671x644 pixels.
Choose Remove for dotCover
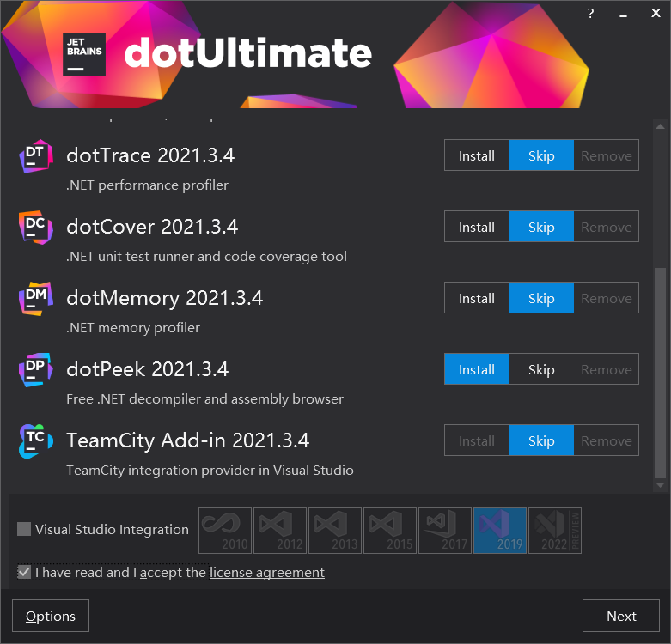pyautogui.click(x=607, y=226)
